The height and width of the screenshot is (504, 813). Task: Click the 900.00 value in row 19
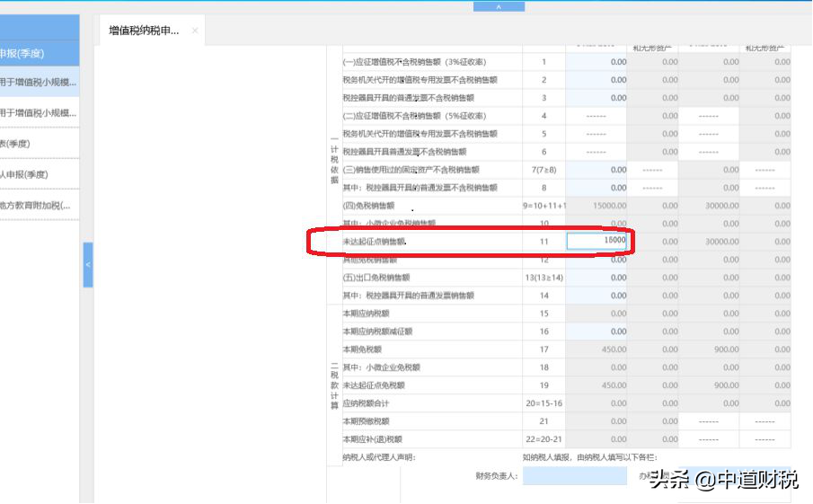tap(727, 385)
